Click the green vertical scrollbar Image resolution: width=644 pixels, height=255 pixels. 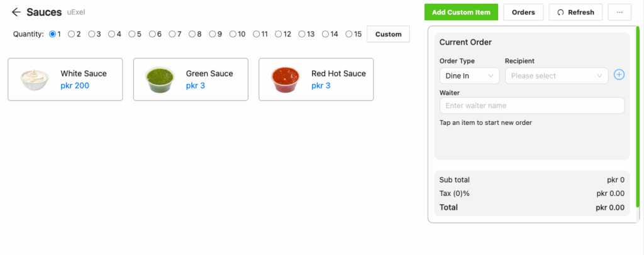(638, 117)
